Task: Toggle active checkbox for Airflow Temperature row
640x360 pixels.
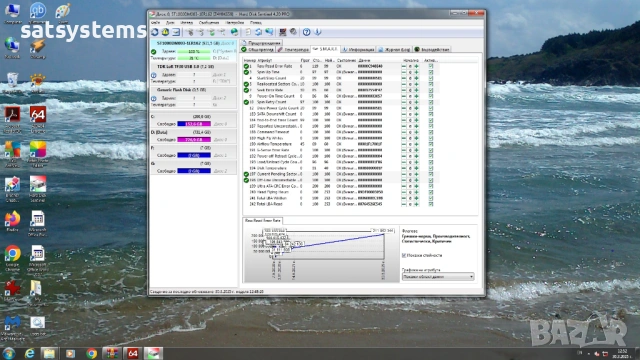Action: tap(431, 144)
